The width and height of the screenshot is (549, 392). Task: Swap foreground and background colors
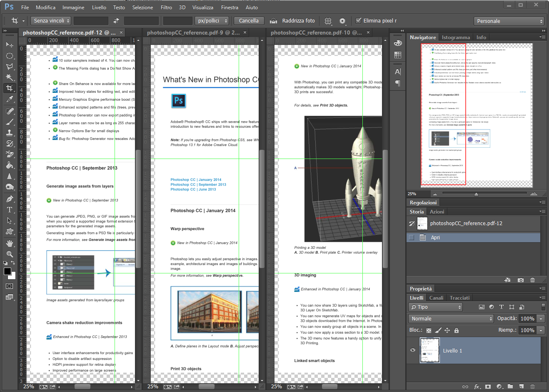point(13,263)
